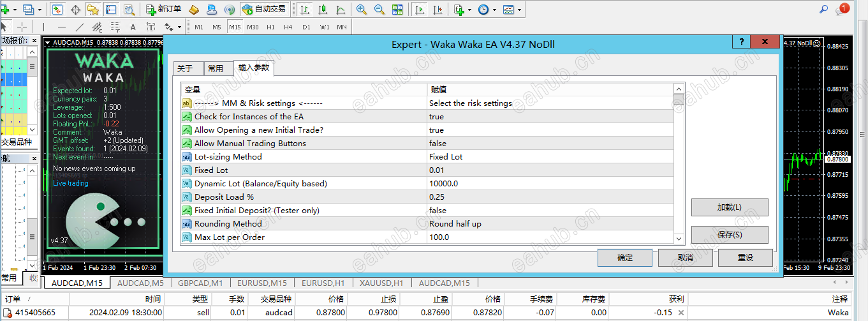
Task: Select the vertical line drawing tool
Action: click(x=43, y=27)
